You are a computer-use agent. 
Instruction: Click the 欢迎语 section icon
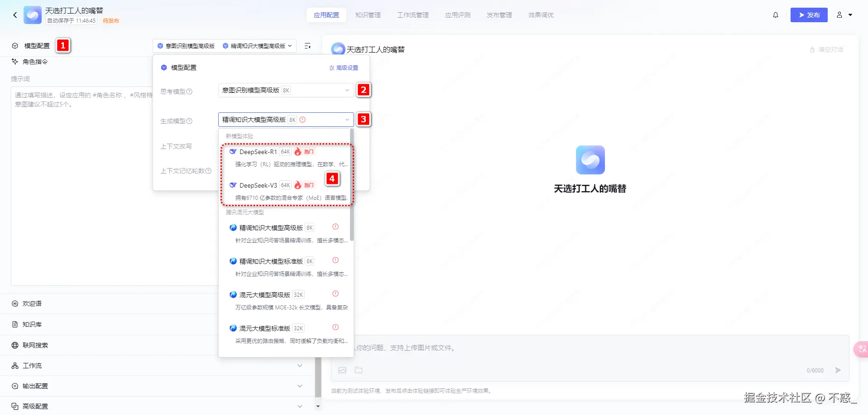(x=15, y=304)
